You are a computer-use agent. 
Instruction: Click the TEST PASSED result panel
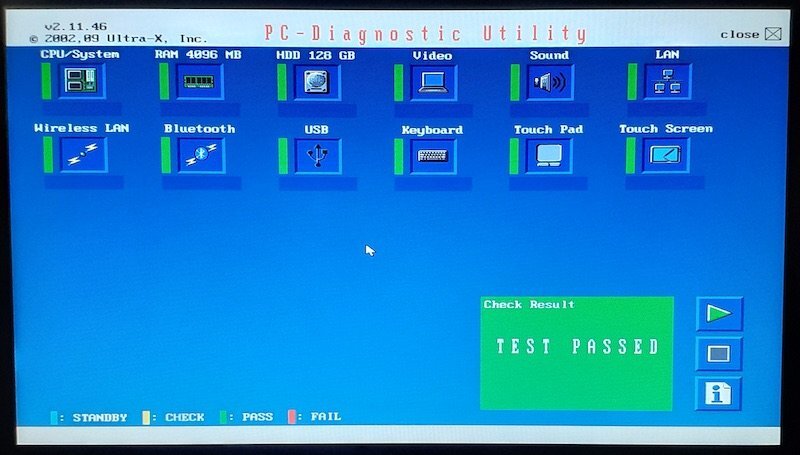coord(577,353)
